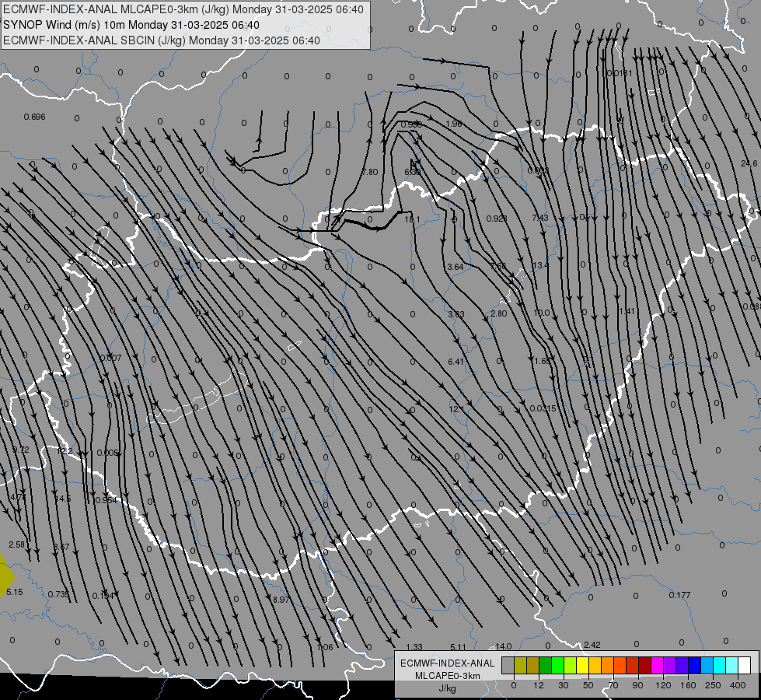The image size is (761, 700).
Task: Select the SYNOP Wind 10m header line
Action: point(131,25)
